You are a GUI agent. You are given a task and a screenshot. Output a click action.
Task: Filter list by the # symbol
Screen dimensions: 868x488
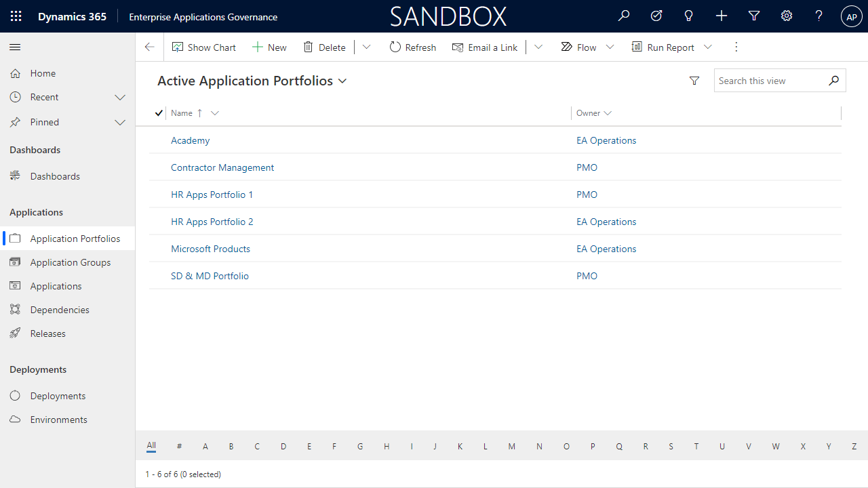(x=180, y=446)
